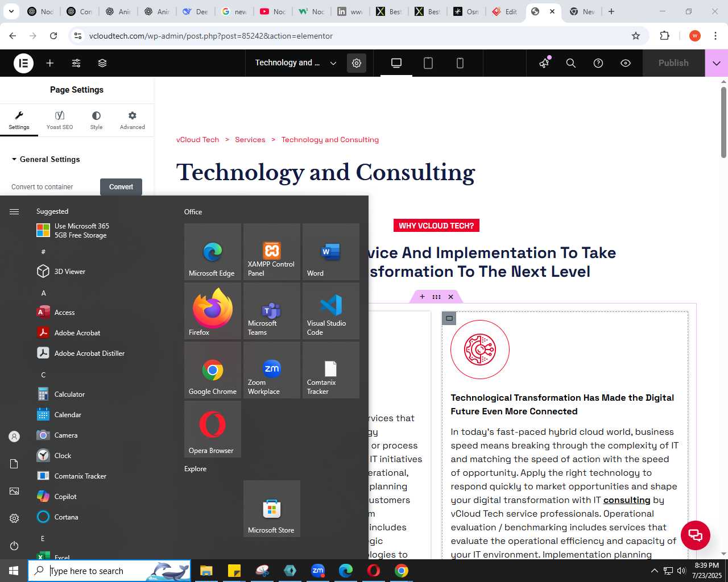Open the Comtanix Tracker tile
This screenshot has height=582, width=728.
click(x=331, y=370)
